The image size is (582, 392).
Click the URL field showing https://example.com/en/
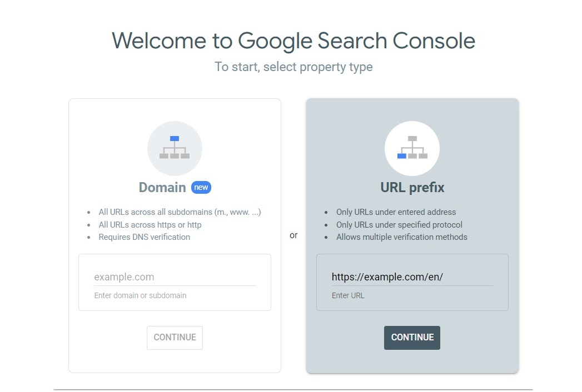click(412, 277)
